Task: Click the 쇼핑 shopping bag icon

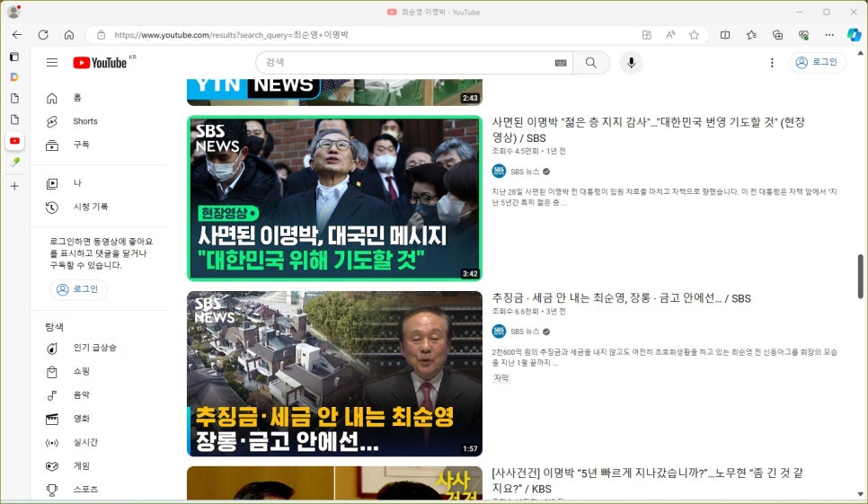Action: pos(52,372)
